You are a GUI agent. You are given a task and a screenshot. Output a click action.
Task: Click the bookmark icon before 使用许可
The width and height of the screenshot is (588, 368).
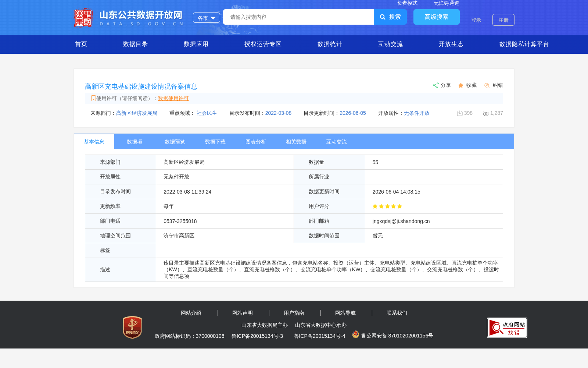pyautogui.click(x=93, y=98)
